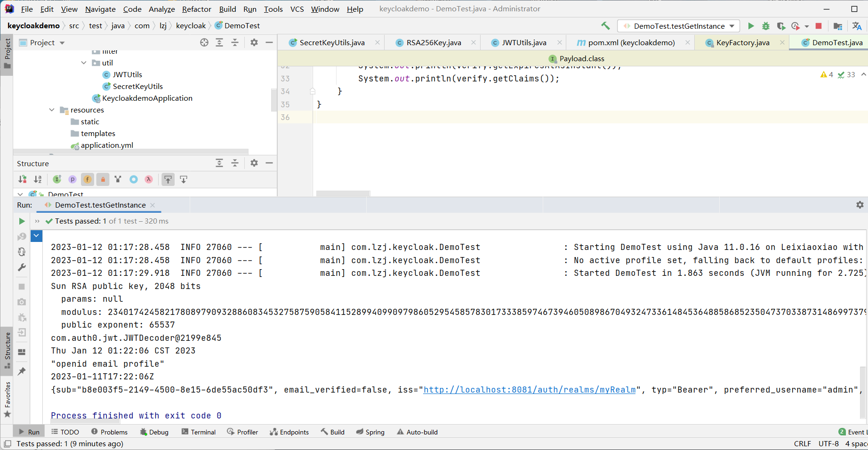Locate opened file in Project tree
This screenshot has width=868, height=450.
pos(204,42)
